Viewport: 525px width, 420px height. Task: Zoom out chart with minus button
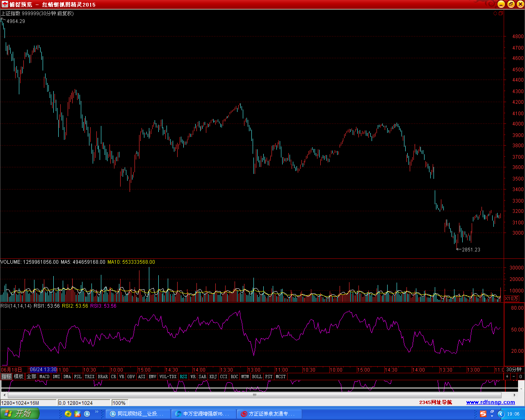[514, 377]
